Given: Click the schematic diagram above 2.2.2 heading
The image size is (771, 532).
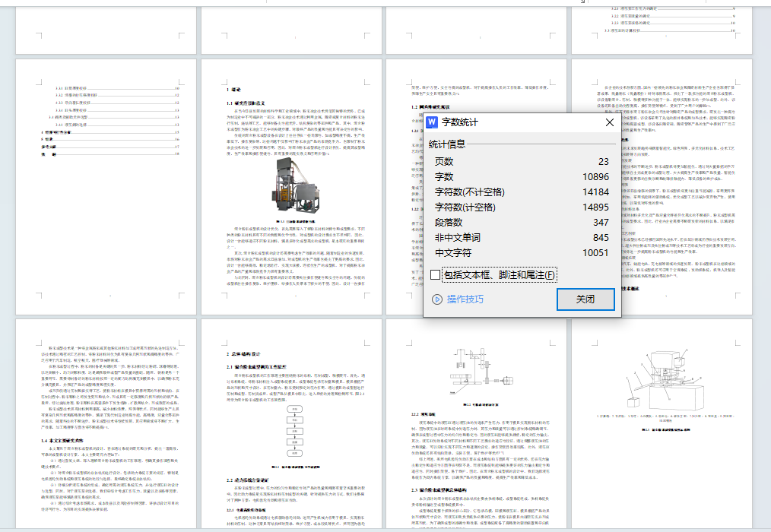Looking at the screenshot, I should point(481,371).
